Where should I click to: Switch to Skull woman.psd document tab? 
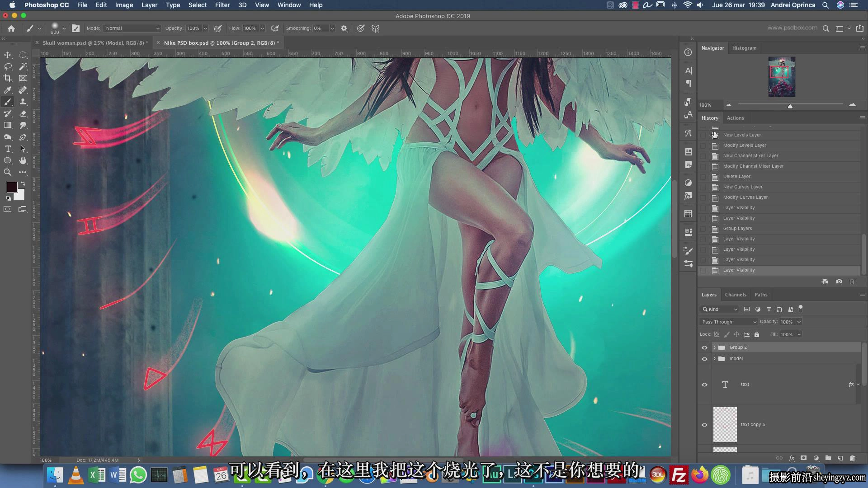95,43
